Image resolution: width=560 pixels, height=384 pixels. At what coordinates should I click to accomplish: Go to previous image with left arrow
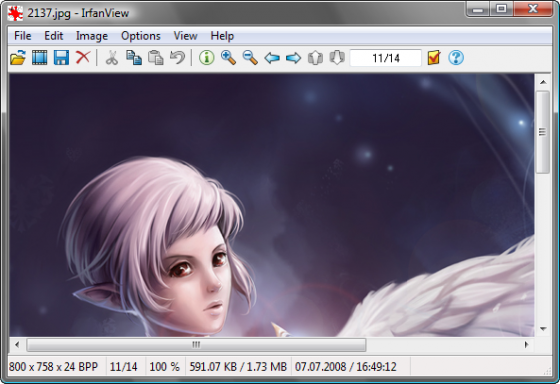click(272, 58)
